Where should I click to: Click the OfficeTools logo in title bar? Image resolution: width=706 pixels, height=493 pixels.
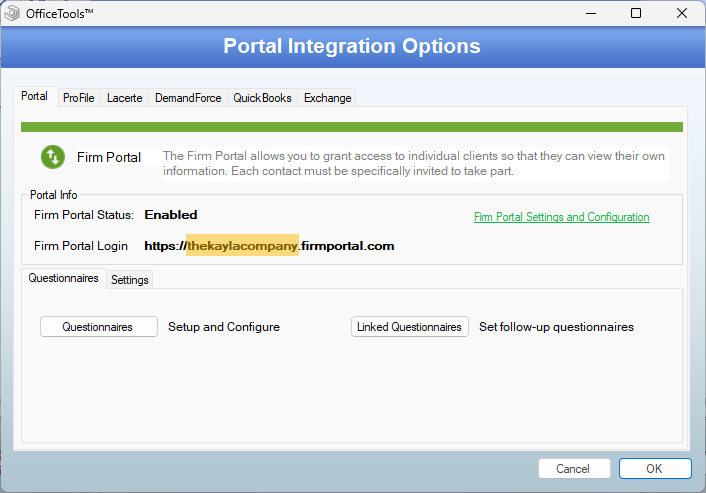click(12, 13)
